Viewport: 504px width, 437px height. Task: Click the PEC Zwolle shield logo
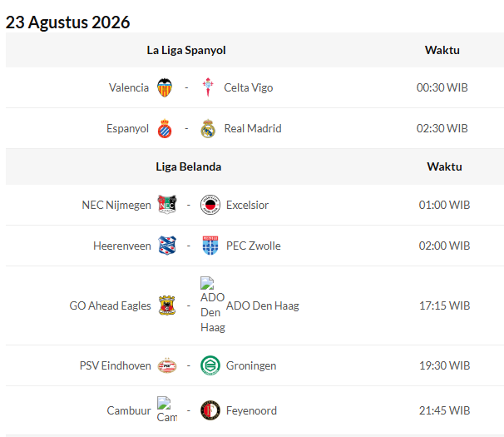[x=210, y=246]
